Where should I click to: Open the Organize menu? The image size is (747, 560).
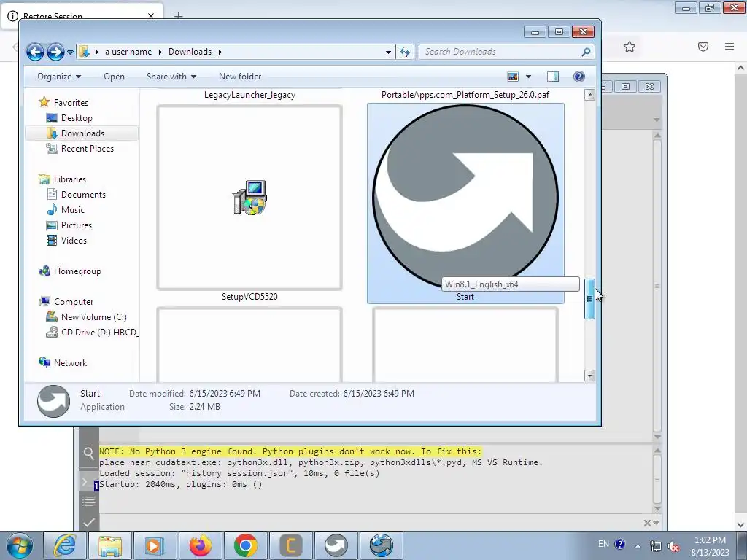pyautogui.click(x=59, y=77)
